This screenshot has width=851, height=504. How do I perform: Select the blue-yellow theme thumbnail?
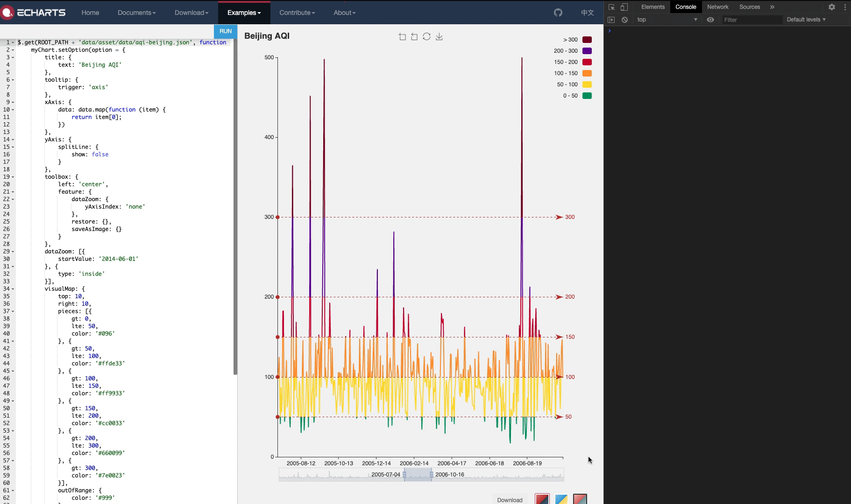[561, 499]
